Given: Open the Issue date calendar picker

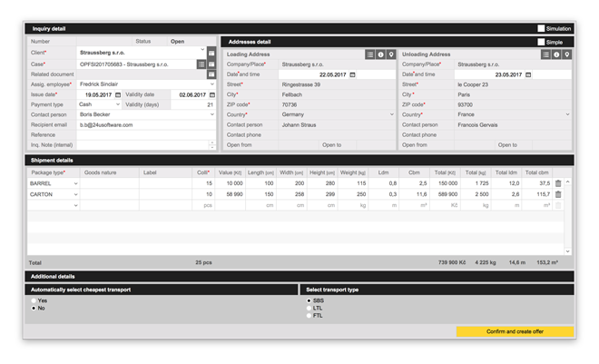Looking at the screenshot, I should (x=118, y=94).
